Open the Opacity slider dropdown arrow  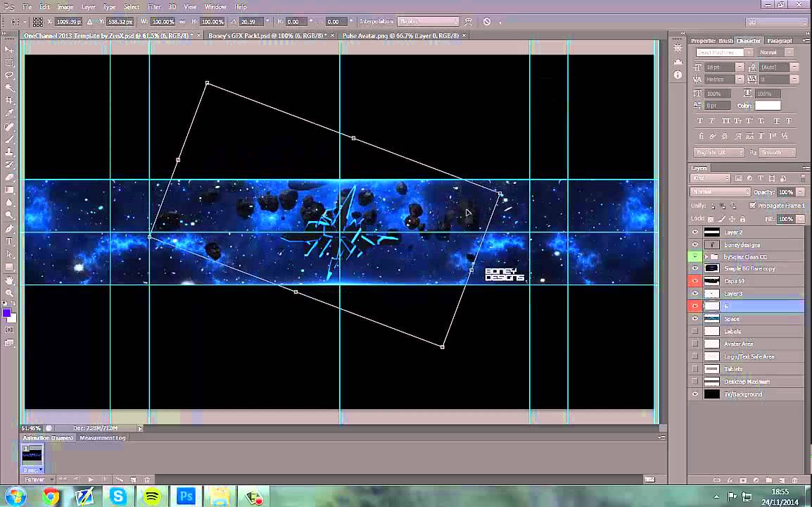(801, 192)
